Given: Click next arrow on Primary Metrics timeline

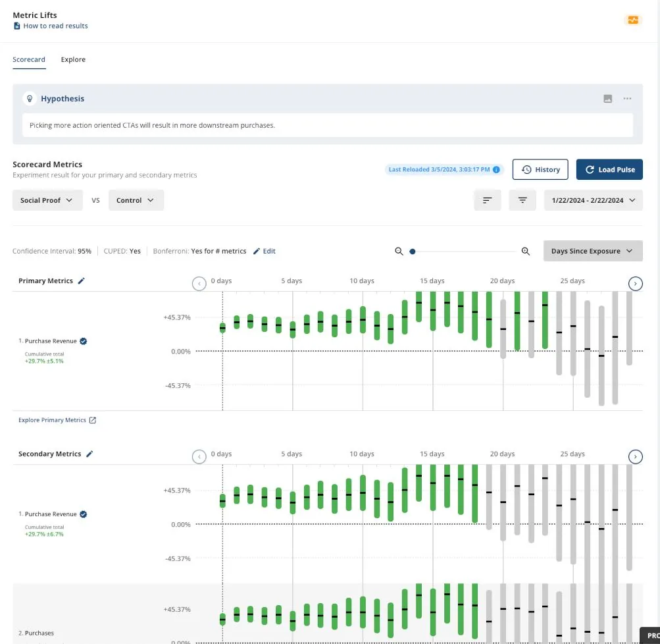Looking at the screenshot, I should (x=635, y=283).
